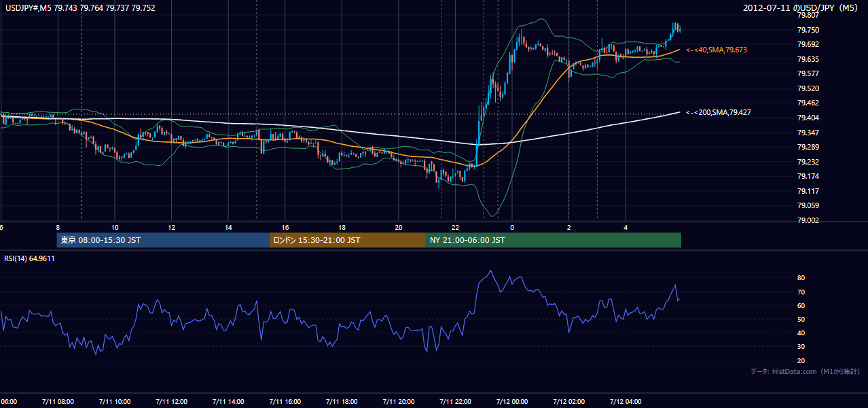The height and width of the screenshot is (408, 868).
Task: Click the 7/12 00:00 time label
Action: [x=512, y=401]
